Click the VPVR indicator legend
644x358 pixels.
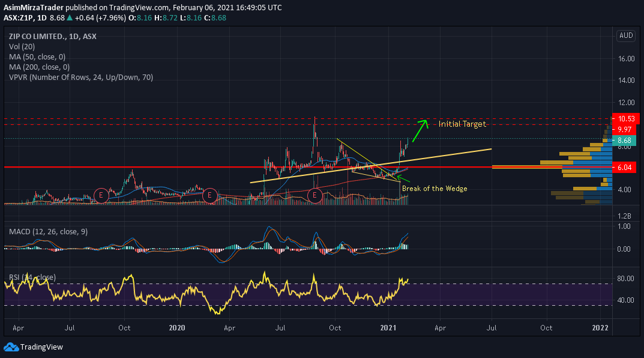[x=81, y=77]
